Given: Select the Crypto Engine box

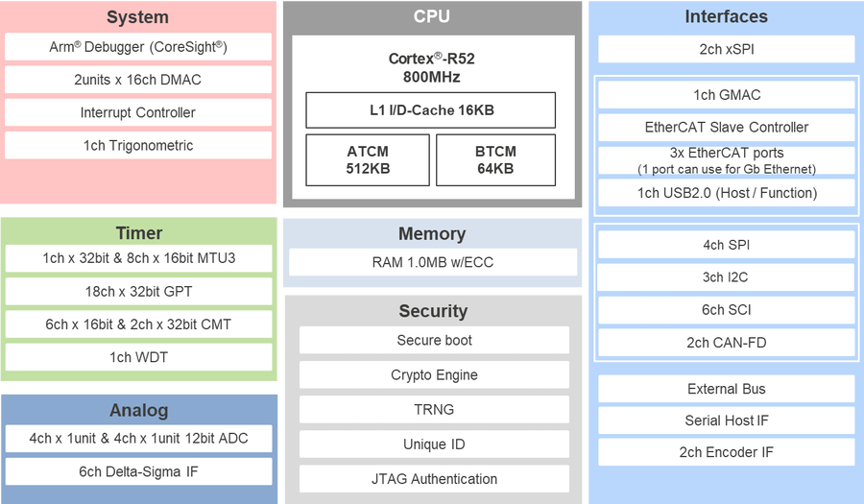Looking at the screenshot, I should point(434,374).
